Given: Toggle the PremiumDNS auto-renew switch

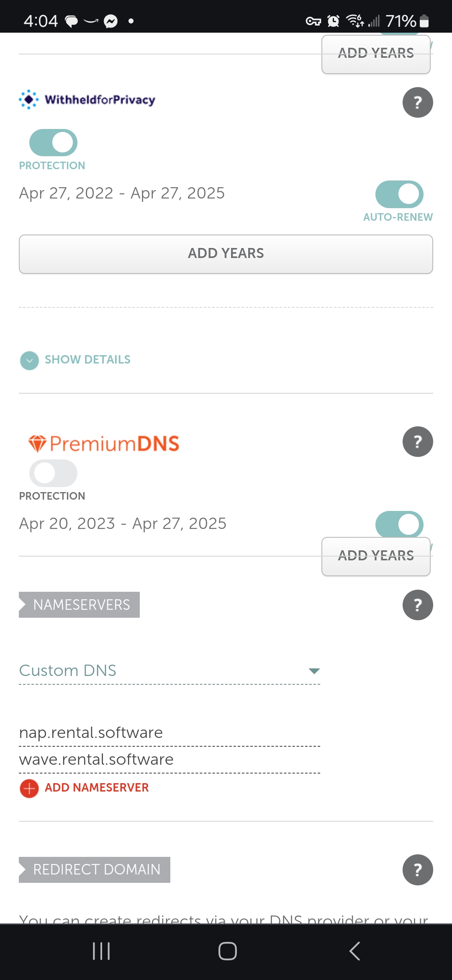Looking at the screenshot, I should pyautogui.click(x=399, y=524).
